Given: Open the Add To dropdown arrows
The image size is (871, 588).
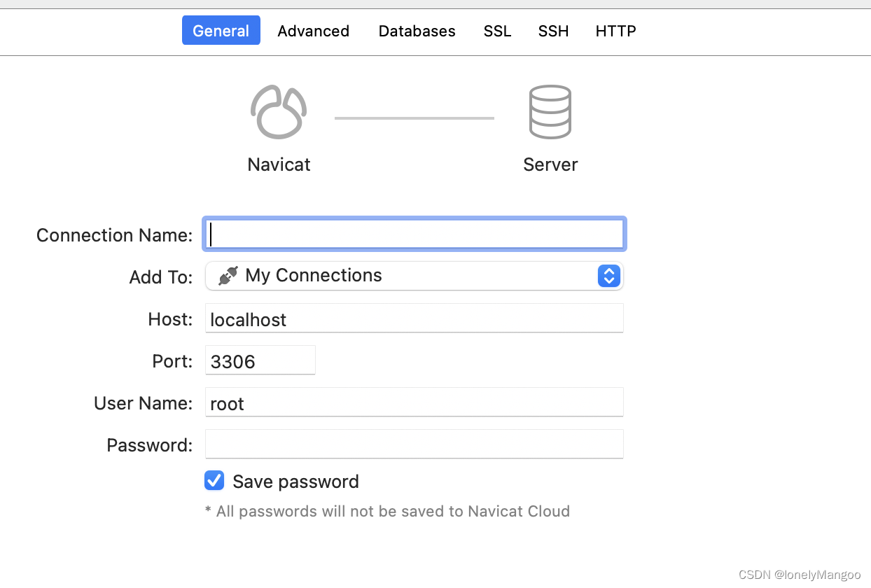Looking at the screenshot, I should click(608, 276).
